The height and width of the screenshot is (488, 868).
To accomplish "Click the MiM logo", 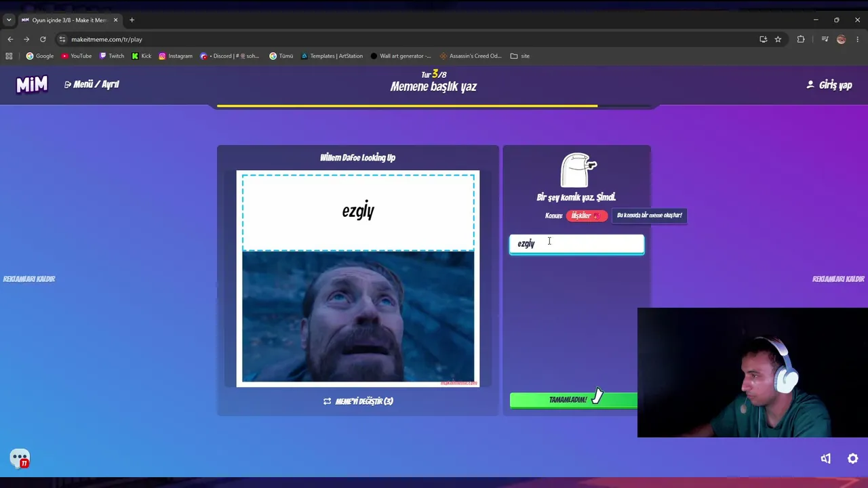I will click(32, 85).
